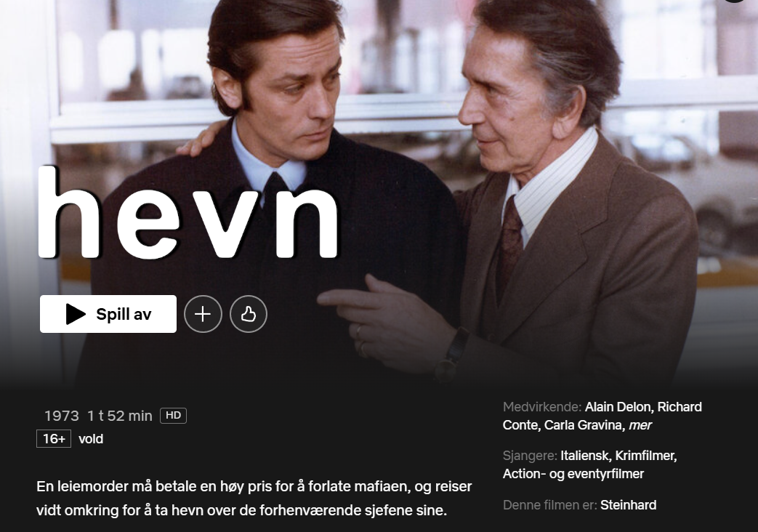Open the Carla Gravina cast link
Viewport: 758px width, 532px height.
click(584, 425)
